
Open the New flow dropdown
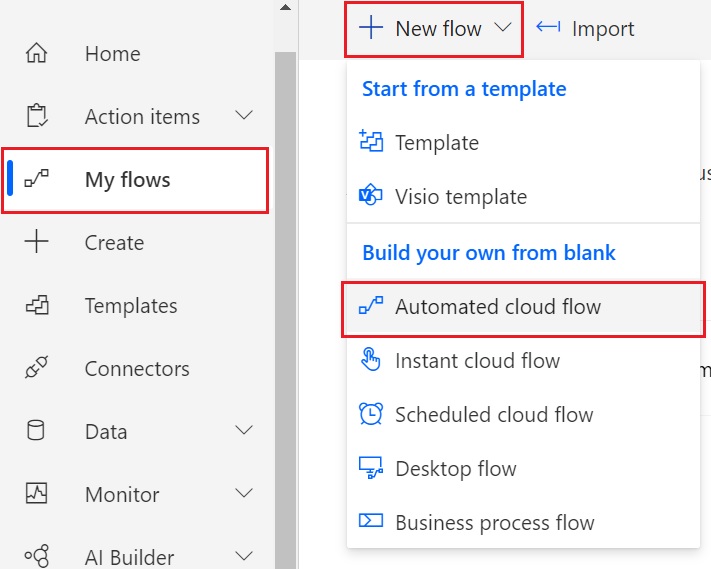438,29
